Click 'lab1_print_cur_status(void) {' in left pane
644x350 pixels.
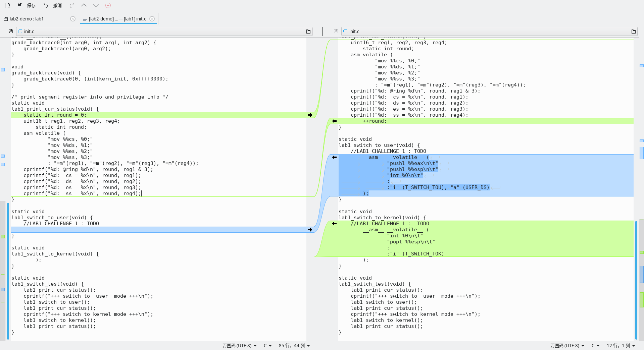point(55,109)
